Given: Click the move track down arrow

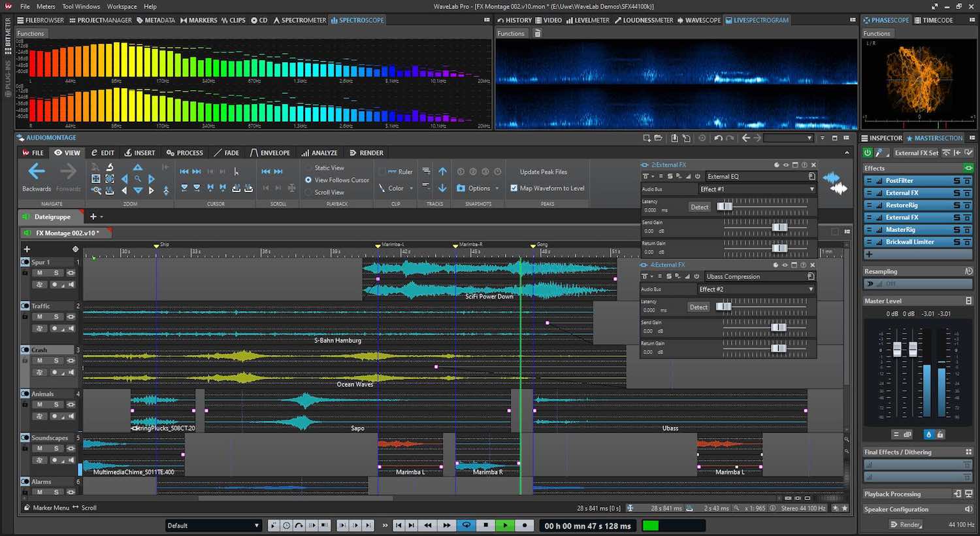Looking at the screenshot, I should point(442,188).
